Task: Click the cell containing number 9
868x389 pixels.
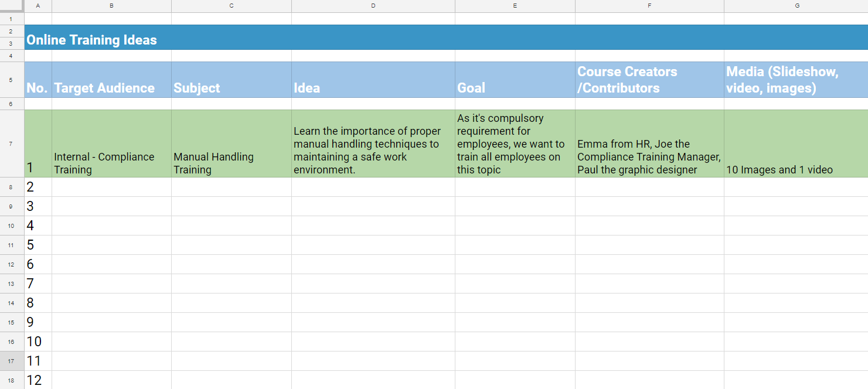Action: point(38,322)
